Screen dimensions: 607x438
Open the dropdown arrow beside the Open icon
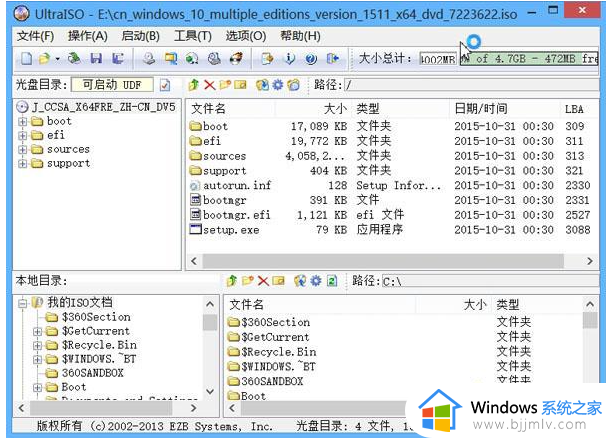click(x=57, y=59)
